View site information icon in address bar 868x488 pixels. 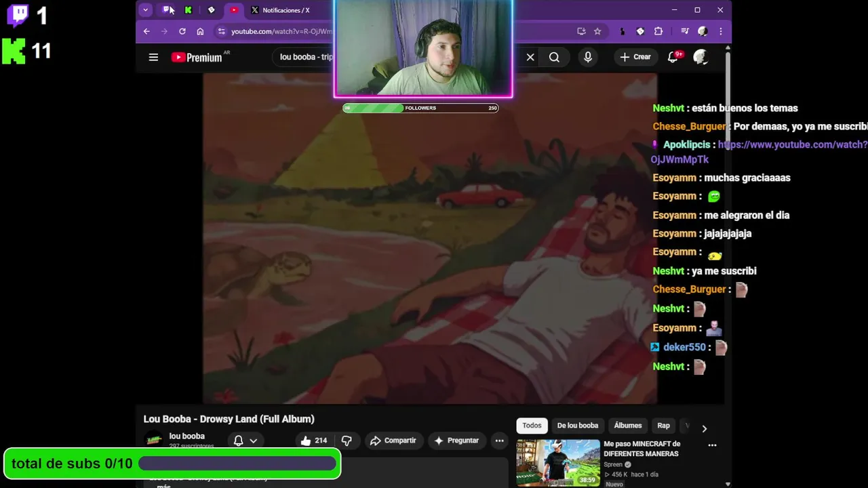coord(221,31)
